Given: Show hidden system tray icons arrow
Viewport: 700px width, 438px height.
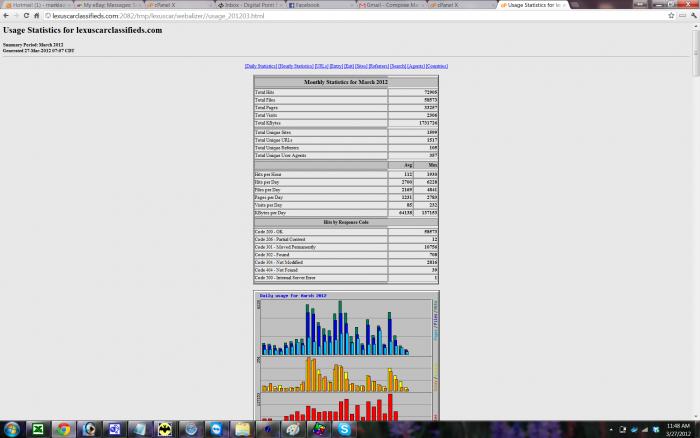Looking at the screenshot, I should pos(611,430).
